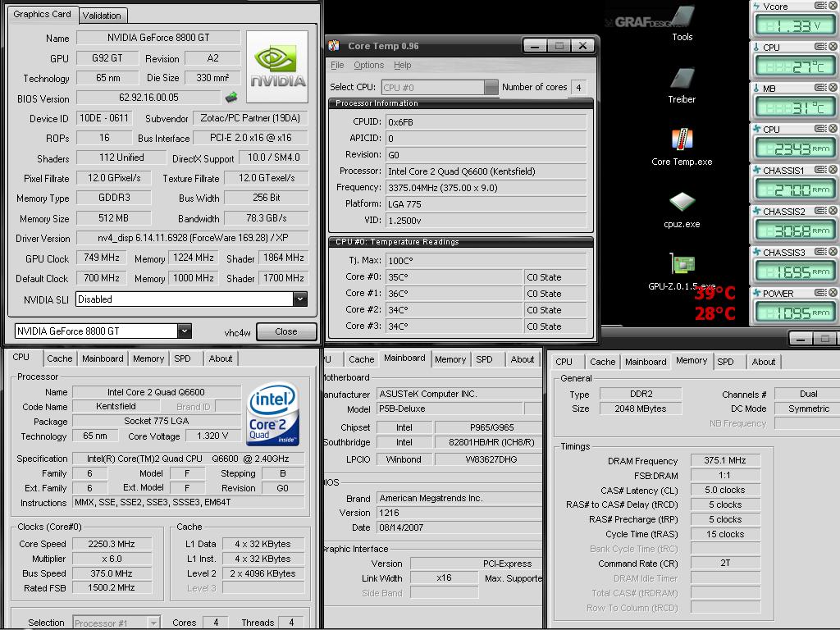The height and width of the screenshot is (630, 840).
Task: Open the Select CPU dropdown in Core Temp
Action: point(491,87)
